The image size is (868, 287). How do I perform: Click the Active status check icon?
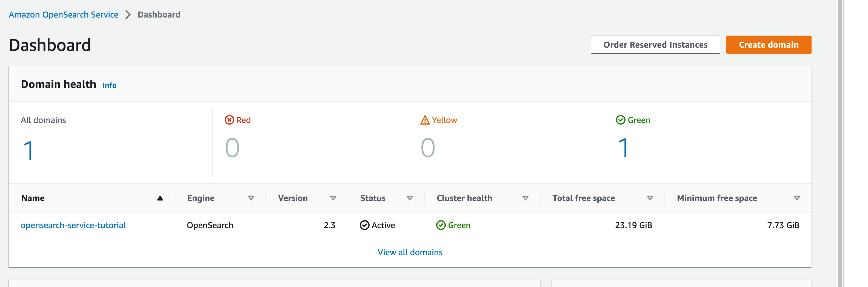tap(364, 225)
